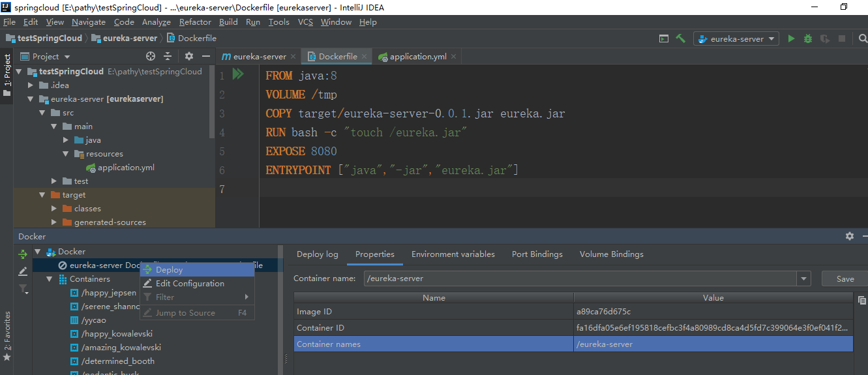868x375 pixels.
Task: Expand the generated-sources folder
Action: (54, 222)
